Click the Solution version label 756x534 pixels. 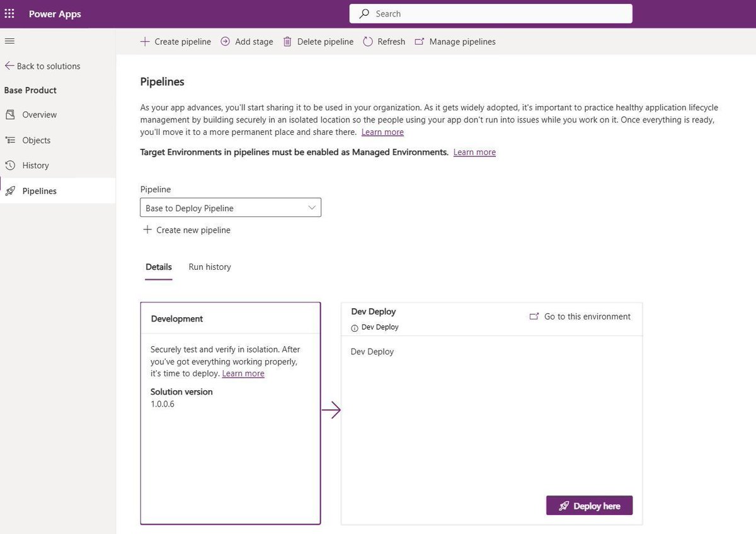(181, 392)
